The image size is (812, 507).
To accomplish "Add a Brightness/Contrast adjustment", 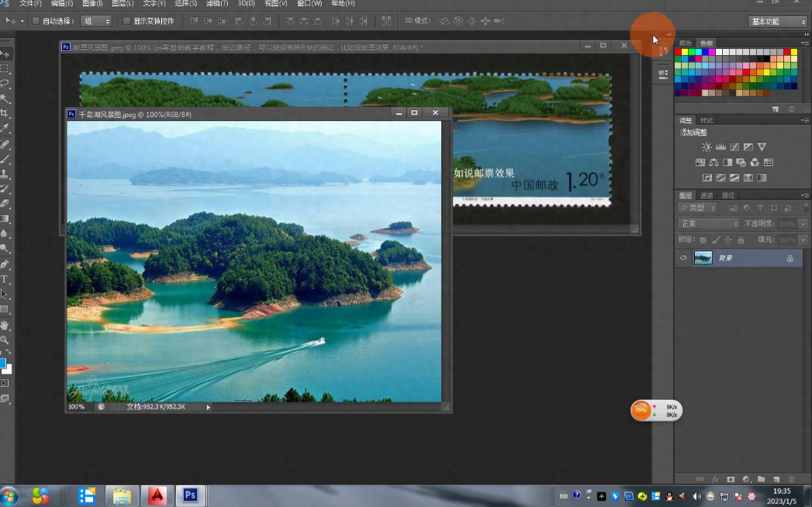I will [x=707, y=147].
